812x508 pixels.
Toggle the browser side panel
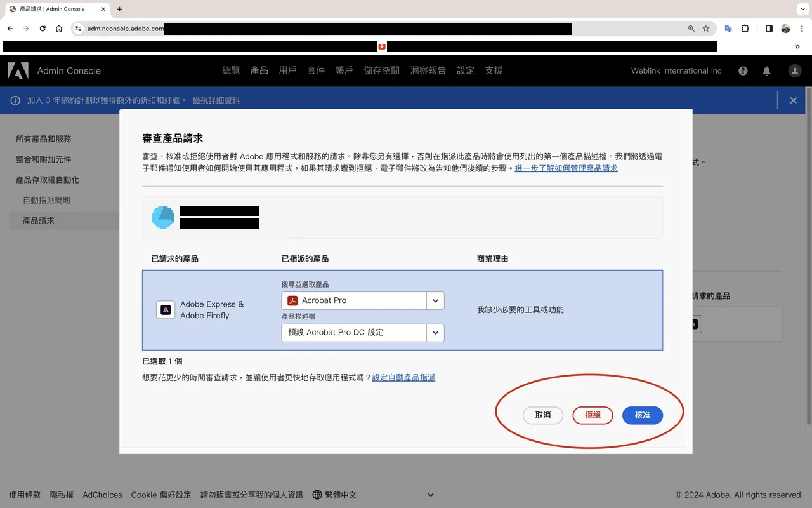point(769,29)
